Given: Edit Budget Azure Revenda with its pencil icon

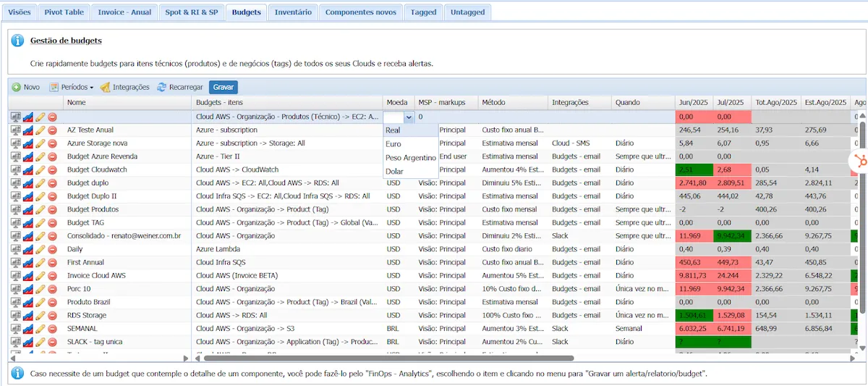Looking at the screenshot, I should (41, 156).
